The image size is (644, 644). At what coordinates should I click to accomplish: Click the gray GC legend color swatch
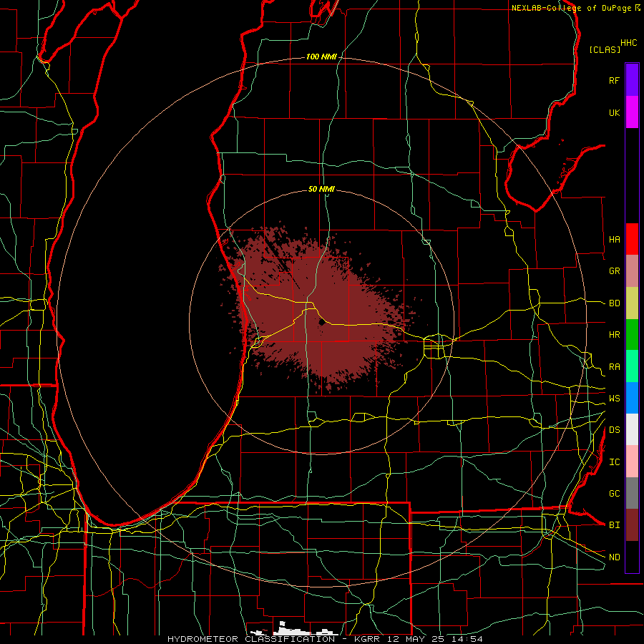[632, 493]
